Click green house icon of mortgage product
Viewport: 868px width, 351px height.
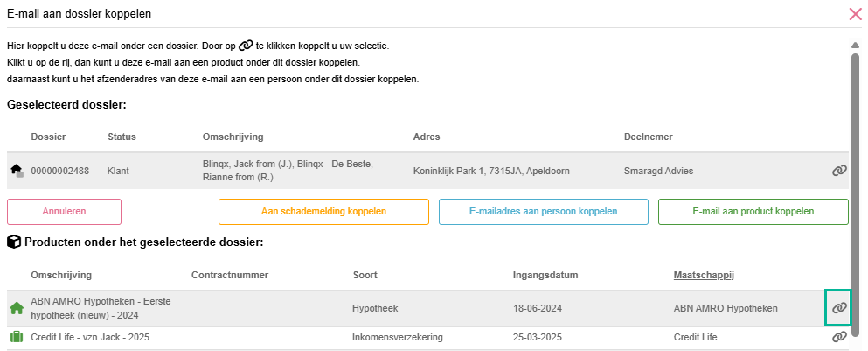coord(17,308)
